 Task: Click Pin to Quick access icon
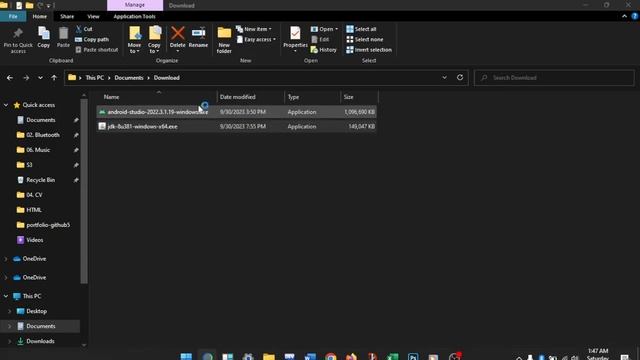point(18,34)
